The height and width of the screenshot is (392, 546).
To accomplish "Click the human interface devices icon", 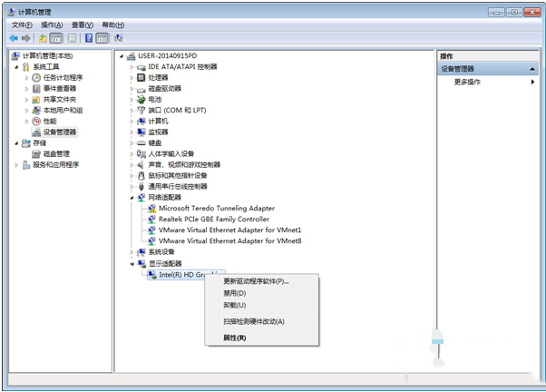I will tap(141, 153).
